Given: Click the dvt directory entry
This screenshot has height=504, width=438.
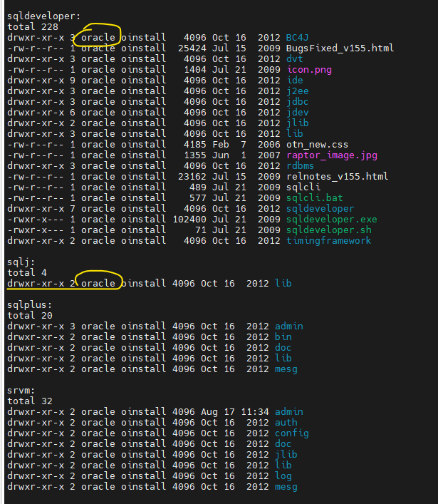Looking at the screenshot, I should click(x=294, y=59).
